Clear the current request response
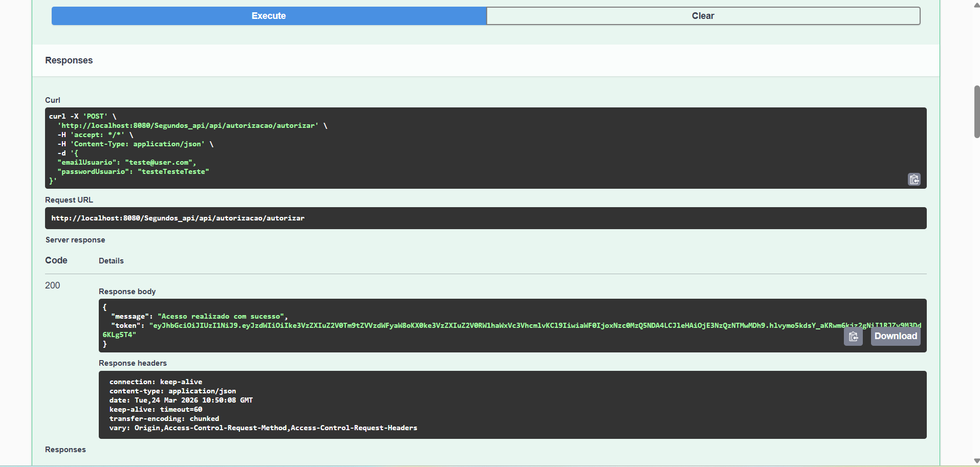The width and height of the screenshot is (980, 467). point(703,16)
